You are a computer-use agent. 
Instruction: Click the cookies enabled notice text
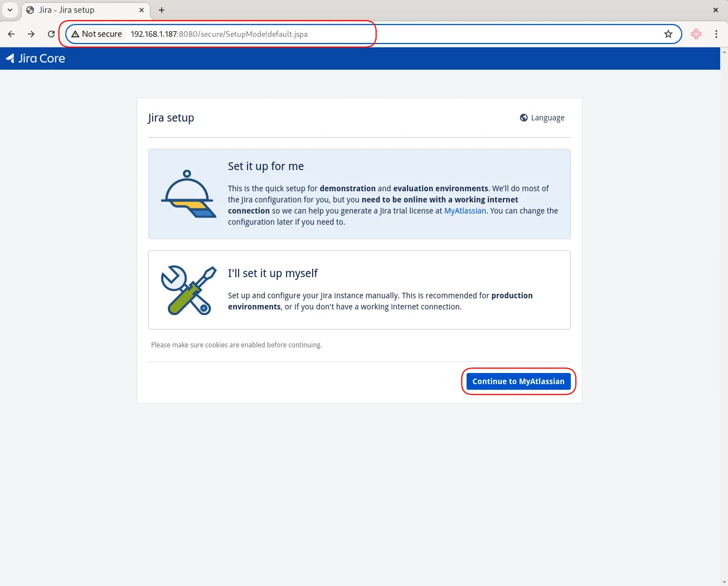236,345
